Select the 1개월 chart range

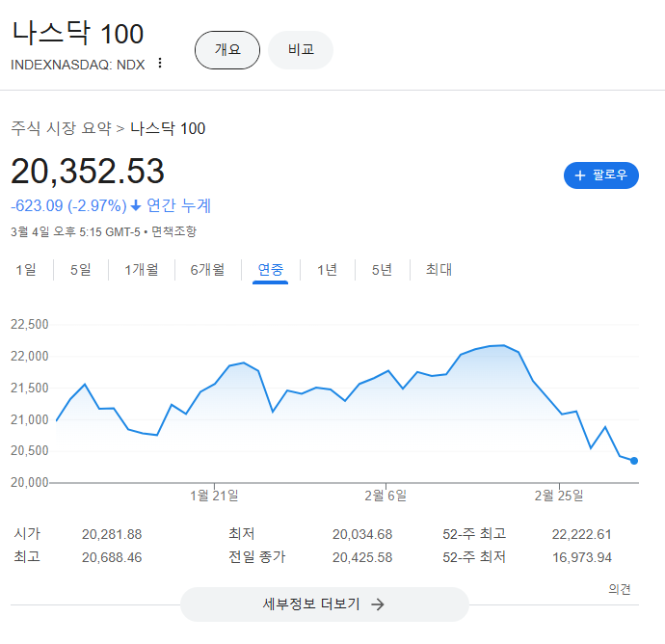pos(142,270)
